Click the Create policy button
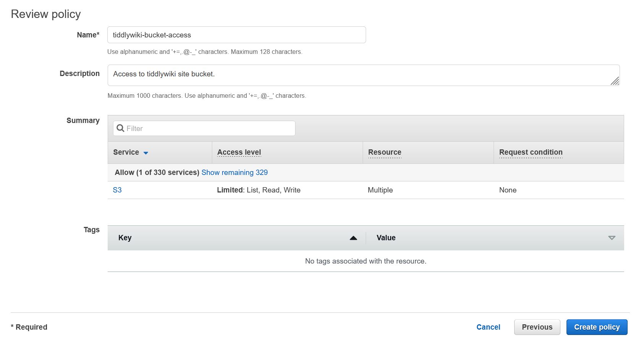 (x=597, y=327)
